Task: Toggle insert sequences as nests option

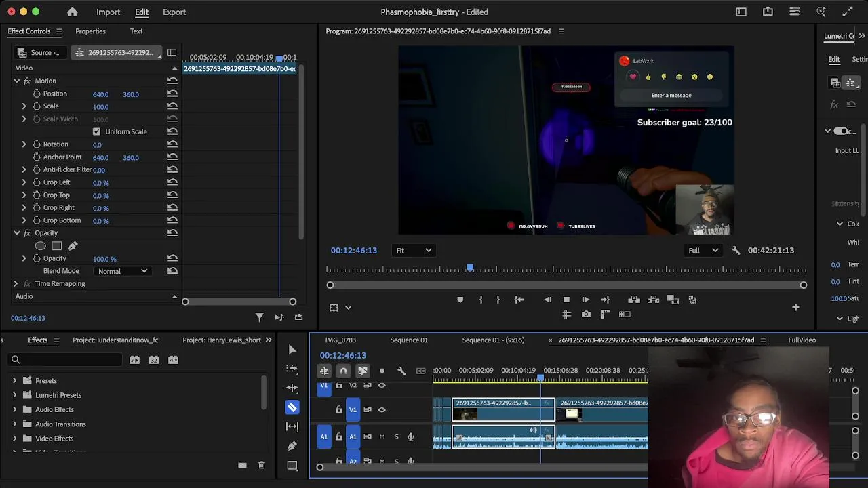Action: (324, 371)
